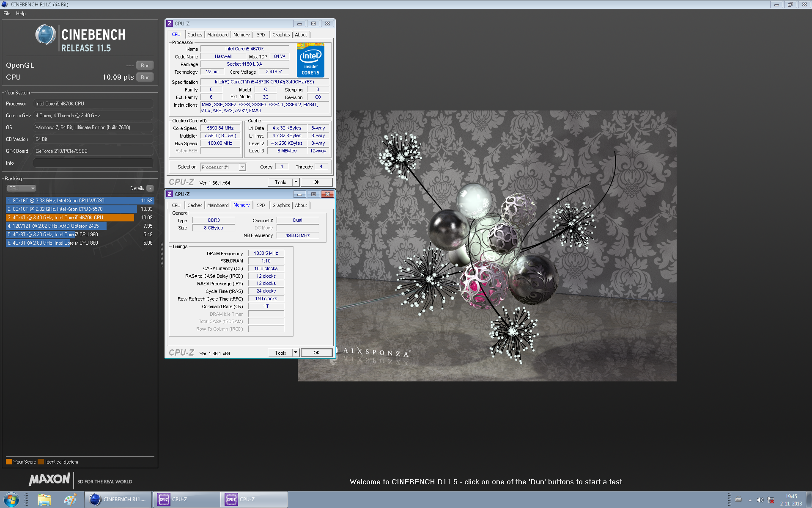Run the OpenGL benchmark
The image size is (812, 508).
coord(145,66)
